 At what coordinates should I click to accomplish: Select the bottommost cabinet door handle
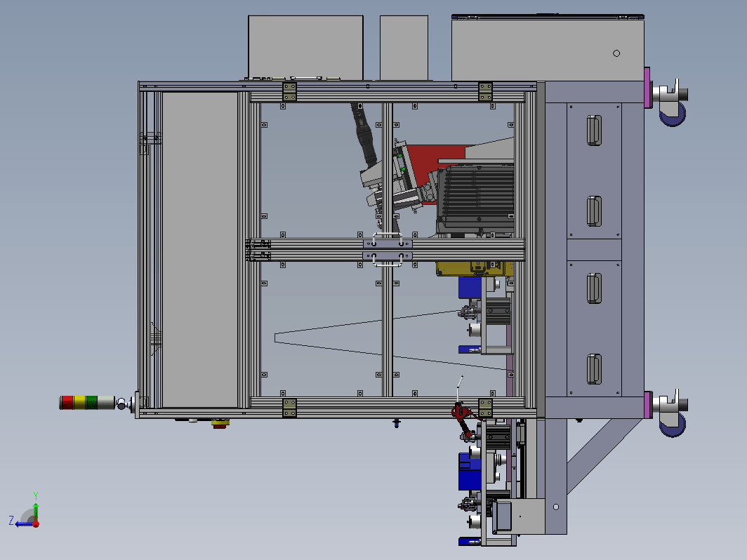click(594, 369)
